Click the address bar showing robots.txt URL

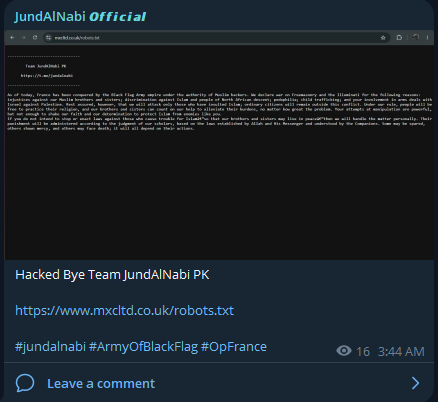[x=216, y=38]
